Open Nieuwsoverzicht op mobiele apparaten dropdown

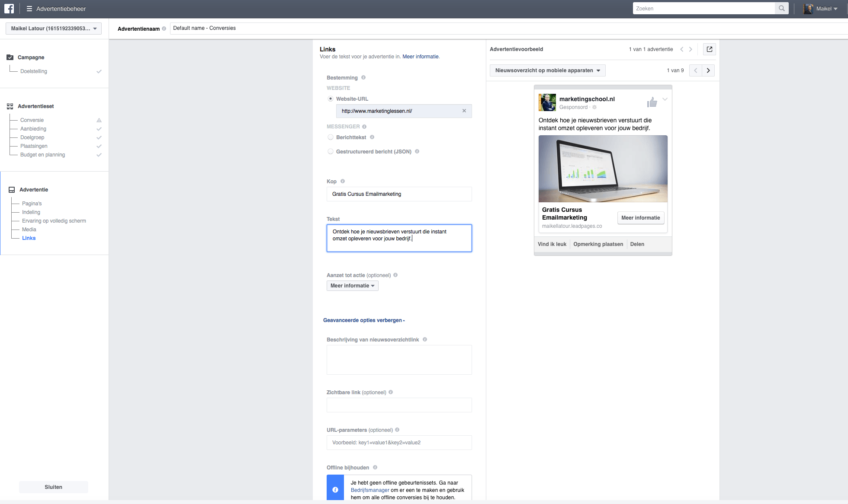(547, 70)
